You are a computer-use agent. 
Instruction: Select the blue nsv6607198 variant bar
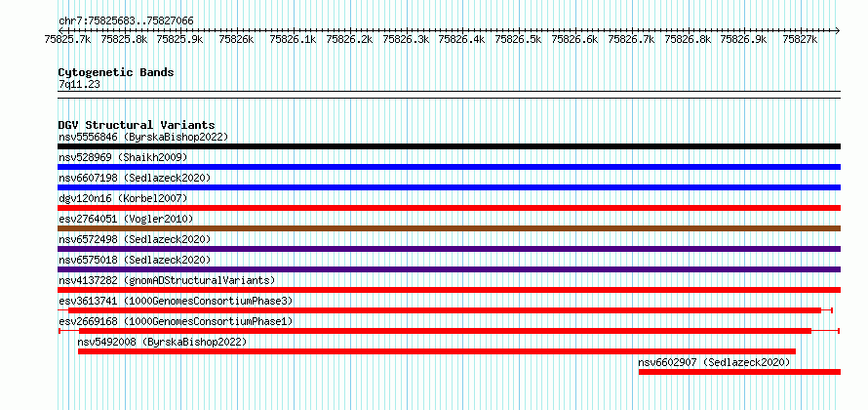[449, 187]
